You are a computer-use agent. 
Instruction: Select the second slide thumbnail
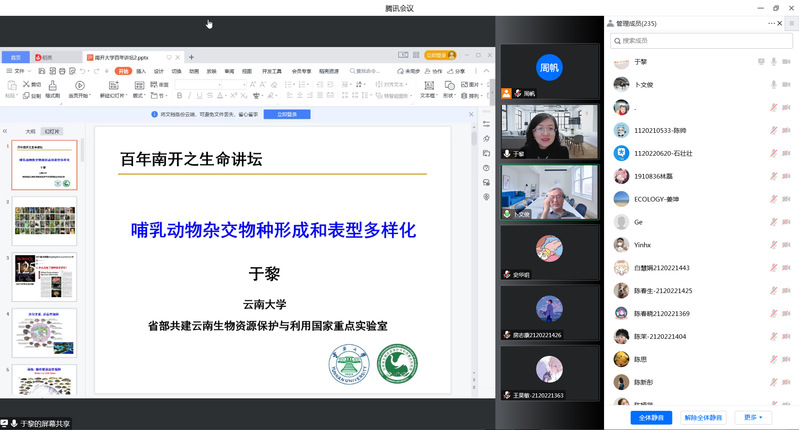[x=44, y=220]
